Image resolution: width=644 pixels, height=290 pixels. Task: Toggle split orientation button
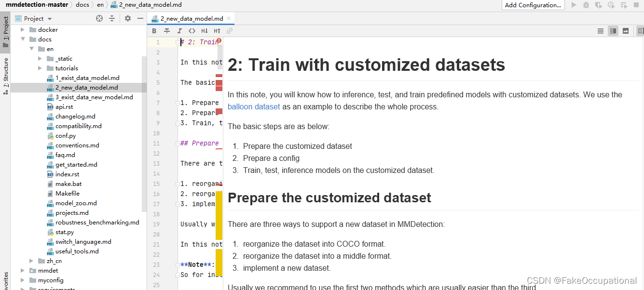tap(640, 31)
